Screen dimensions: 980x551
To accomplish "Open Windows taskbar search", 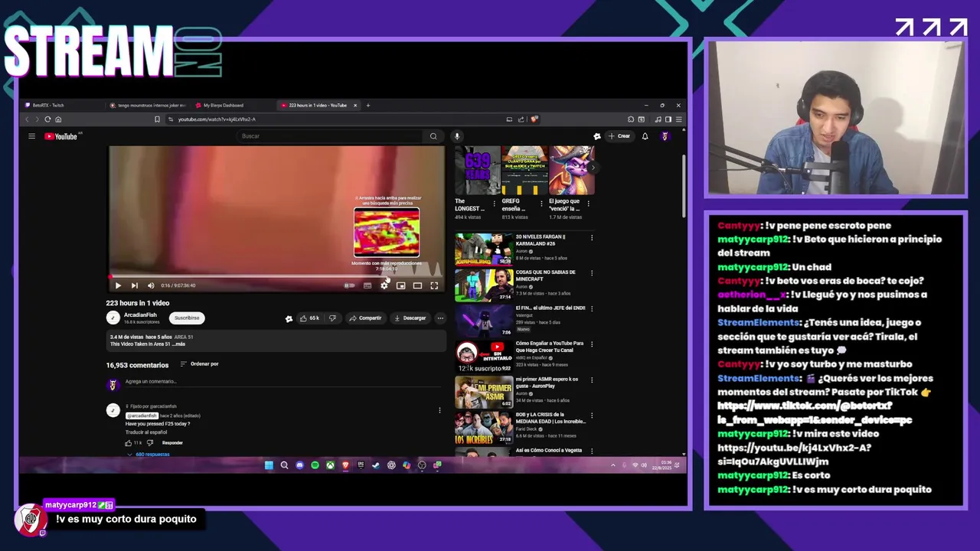I will (284, 465).
